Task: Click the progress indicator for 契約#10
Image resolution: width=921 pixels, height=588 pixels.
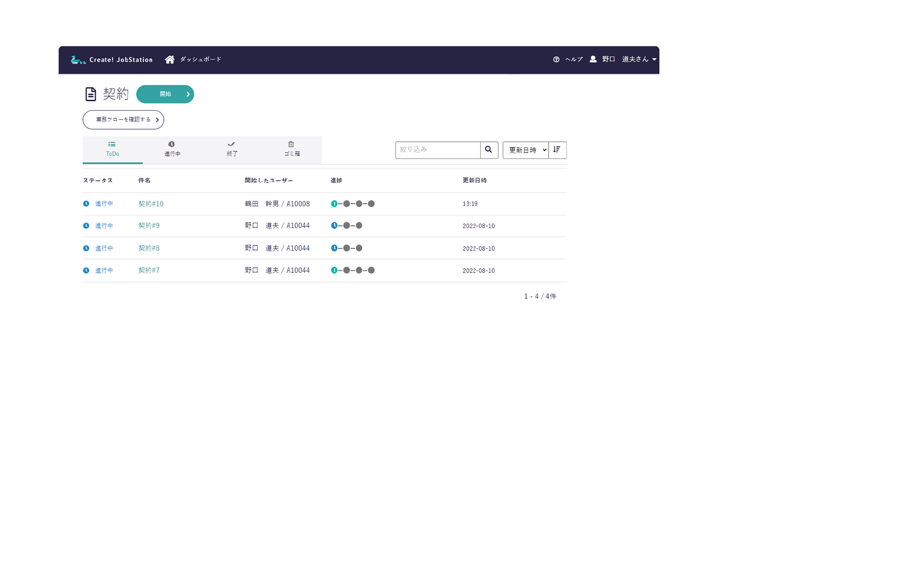Action: click(353, 204)
